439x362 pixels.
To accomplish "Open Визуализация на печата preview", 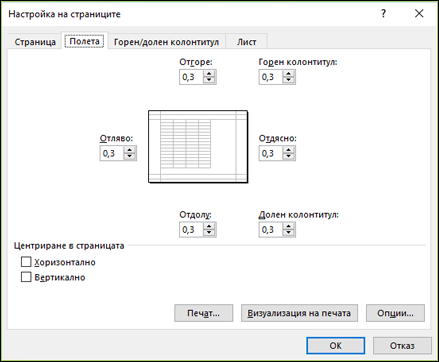I will [299, 313].
